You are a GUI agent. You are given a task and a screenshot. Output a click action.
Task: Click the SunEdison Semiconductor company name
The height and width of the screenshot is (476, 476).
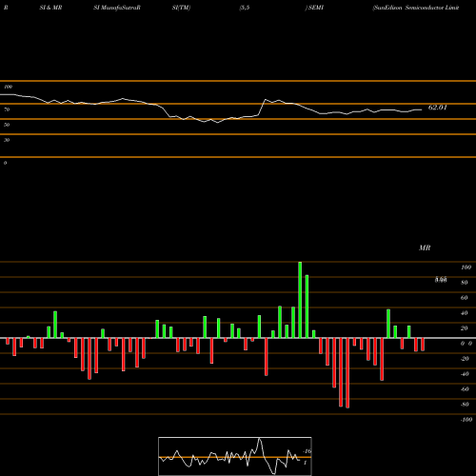[x=416, y=8]
